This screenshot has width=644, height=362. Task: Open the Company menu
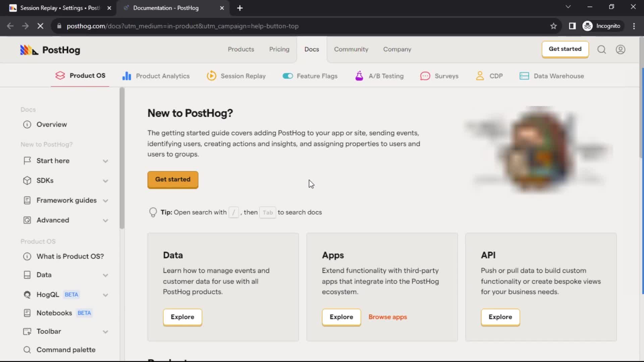397,49
